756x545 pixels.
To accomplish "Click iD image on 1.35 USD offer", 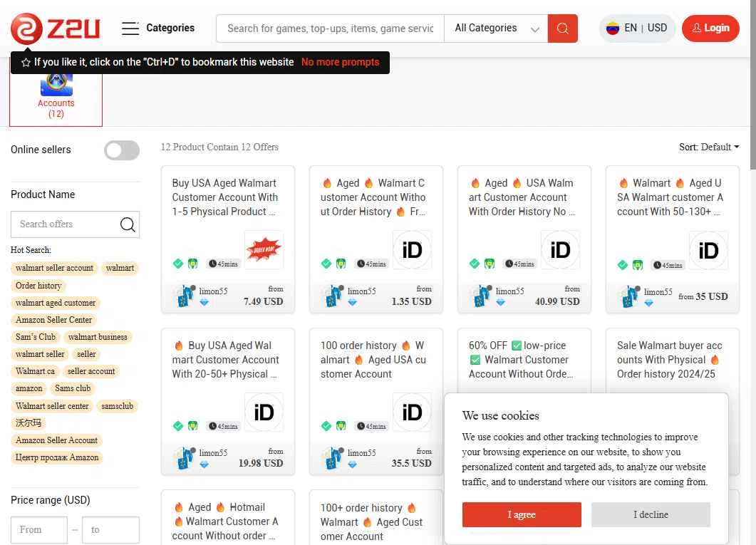I will point(412,249).
